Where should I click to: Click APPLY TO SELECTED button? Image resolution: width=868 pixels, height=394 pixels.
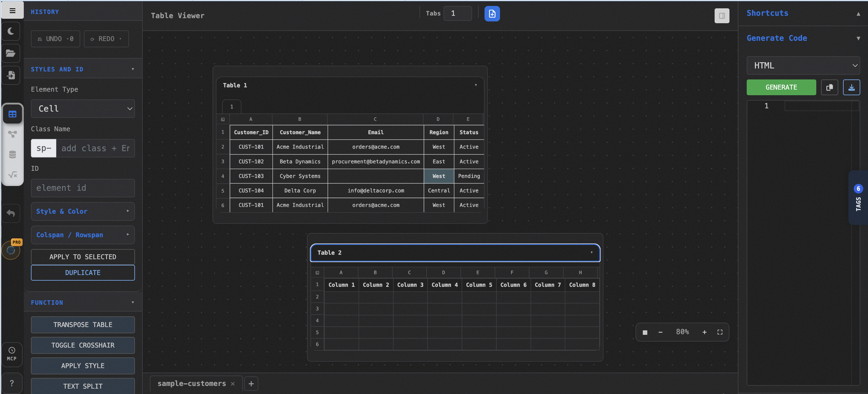coord(83,257)
